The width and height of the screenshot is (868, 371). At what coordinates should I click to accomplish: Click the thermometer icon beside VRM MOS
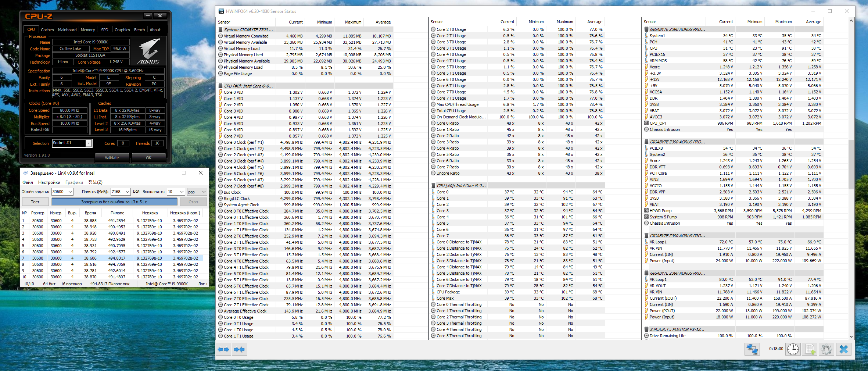[x=646, y=61]
